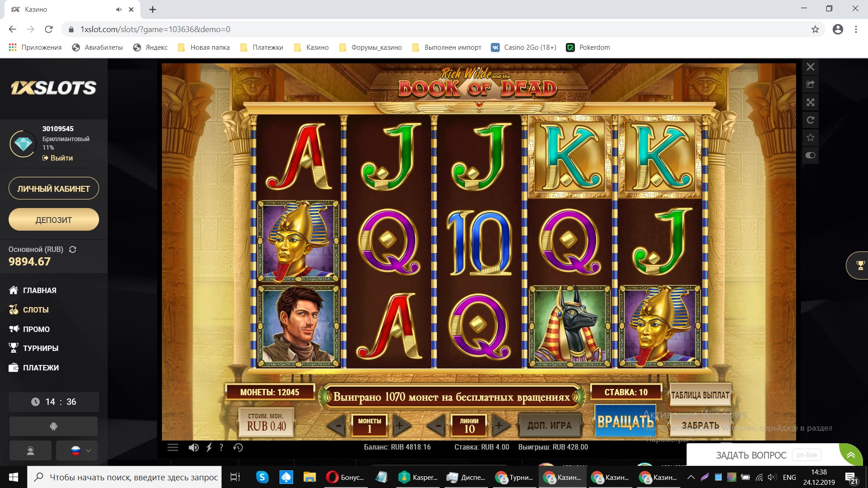This screenshot has width=868, height=488.
Task: Click the sidebar clock showing 14 : 36
Action: [53, 402]
